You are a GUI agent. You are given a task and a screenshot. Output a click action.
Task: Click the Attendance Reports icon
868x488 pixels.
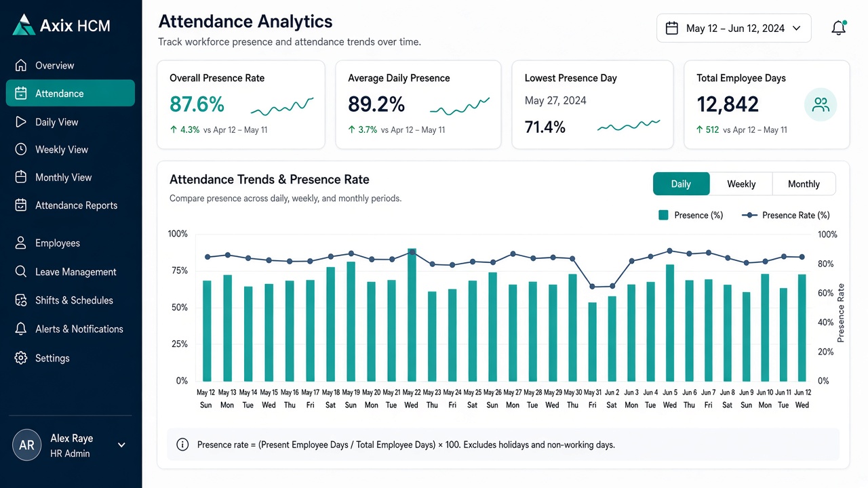[x=21, y=205]
